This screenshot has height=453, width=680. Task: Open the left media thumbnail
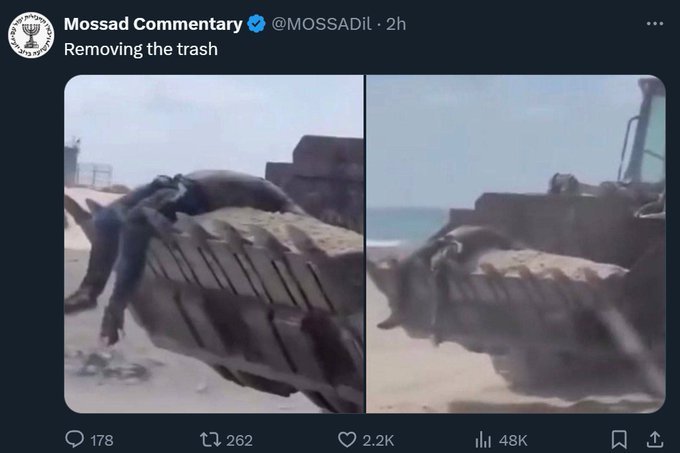pos(214,244)
